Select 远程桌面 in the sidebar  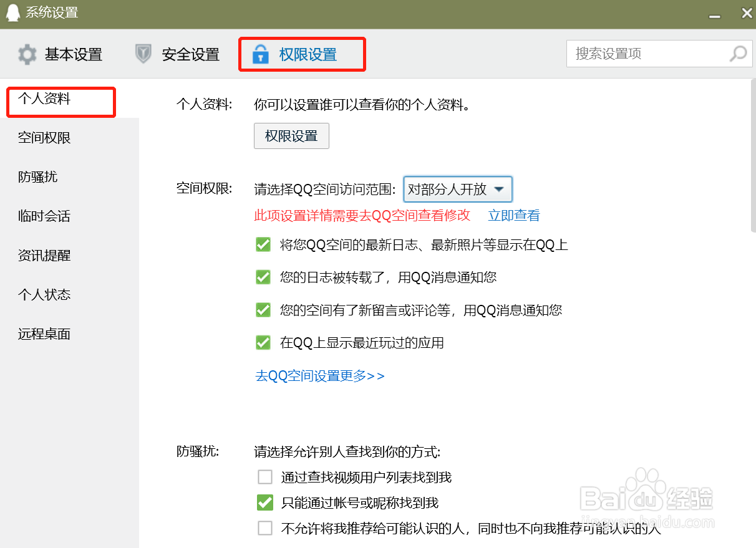point(69,334)
